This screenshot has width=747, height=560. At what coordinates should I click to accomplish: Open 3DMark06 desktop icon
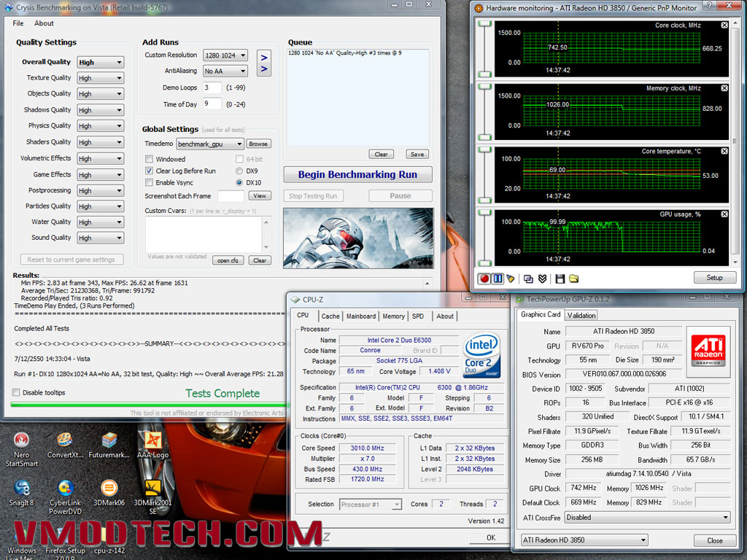[x=109, y=493]
